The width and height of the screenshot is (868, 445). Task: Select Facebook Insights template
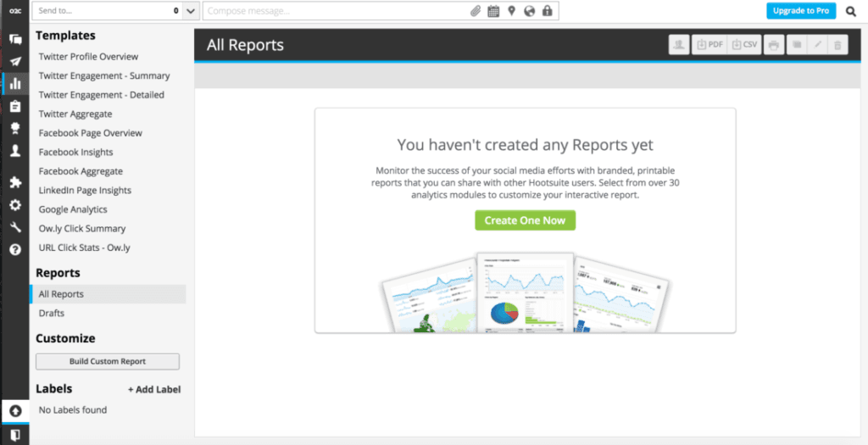[75, 153]
